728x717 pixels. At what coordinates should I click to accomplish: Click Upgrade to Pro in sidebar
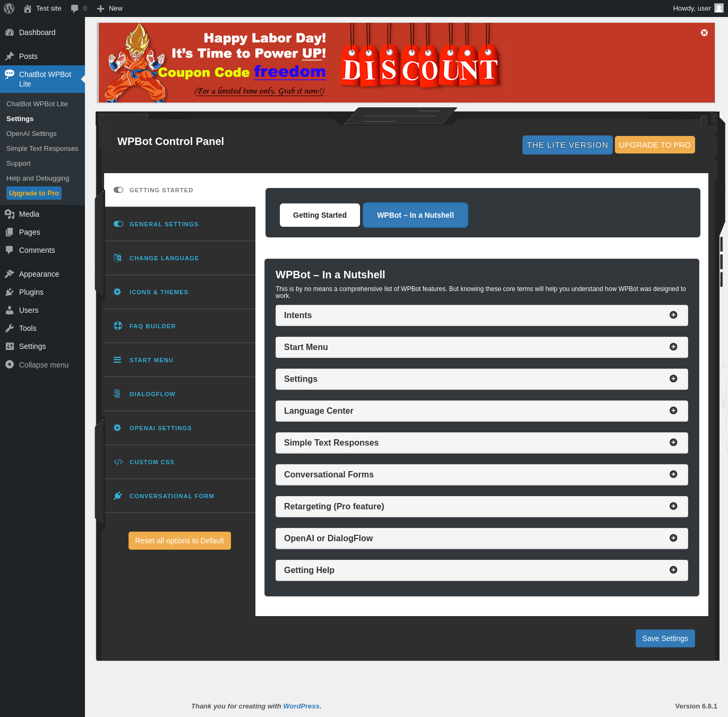[34, 193]
